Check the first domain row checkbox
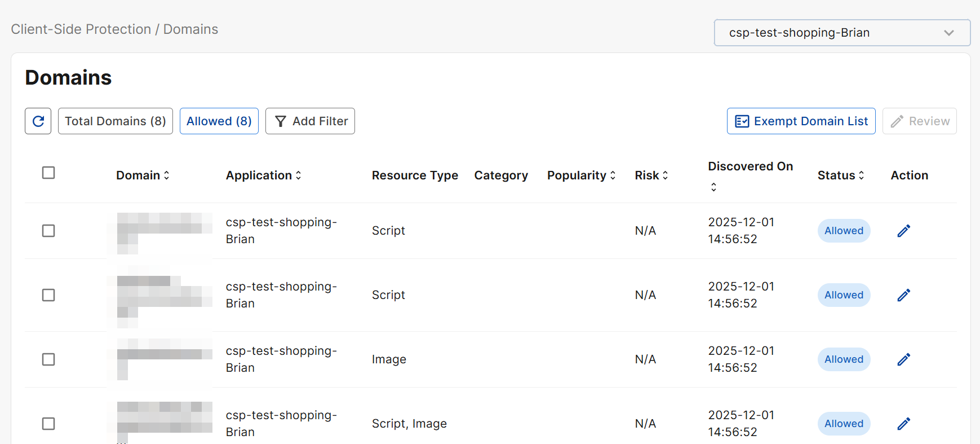The image size is (980, 444). pyautogui.click(x=48, y=231)
